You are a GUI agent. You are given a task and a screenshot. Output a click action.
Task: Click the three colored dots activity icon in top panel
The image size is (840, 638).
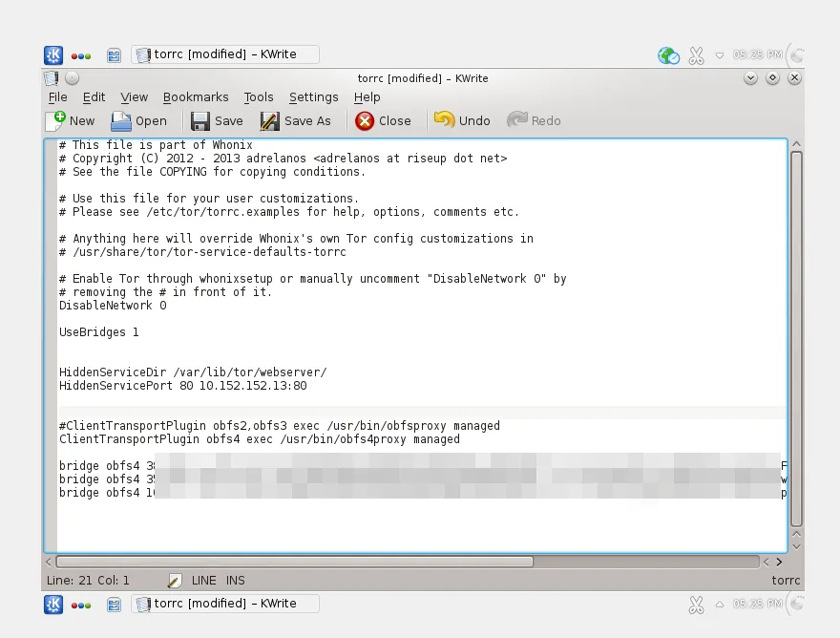coord(81,55)
